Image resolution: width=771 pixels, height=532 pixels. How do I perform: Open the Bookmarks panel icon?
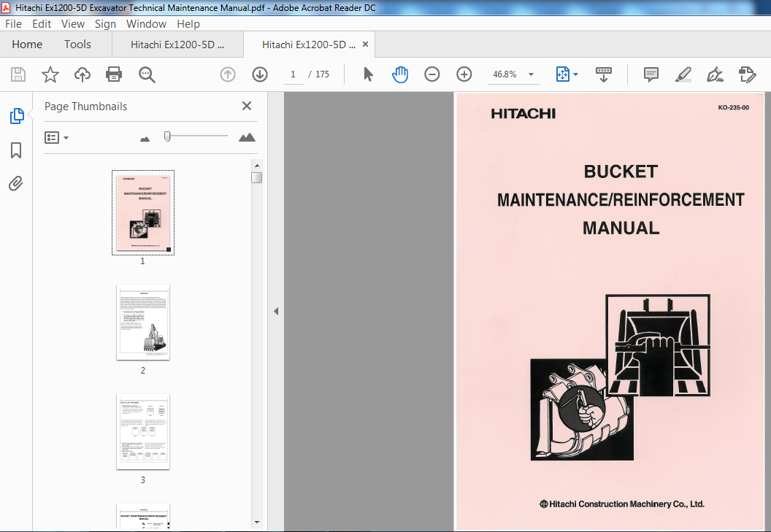[x=16, y=150]
